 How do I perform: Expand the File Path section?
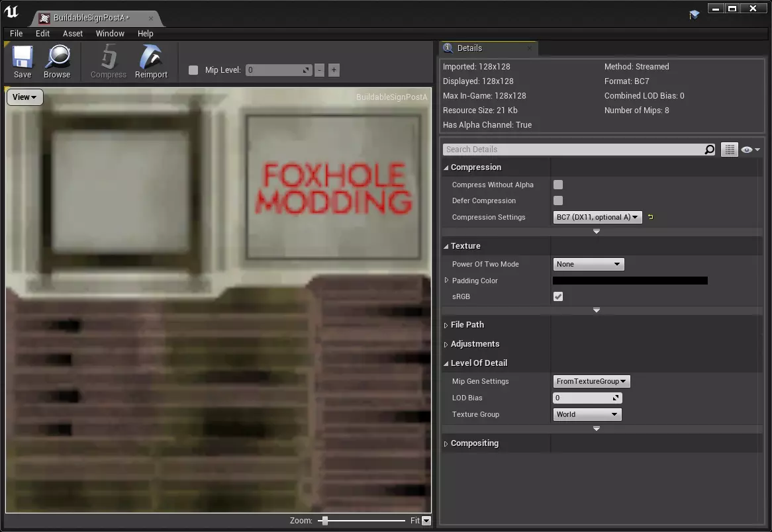point(467,325)
